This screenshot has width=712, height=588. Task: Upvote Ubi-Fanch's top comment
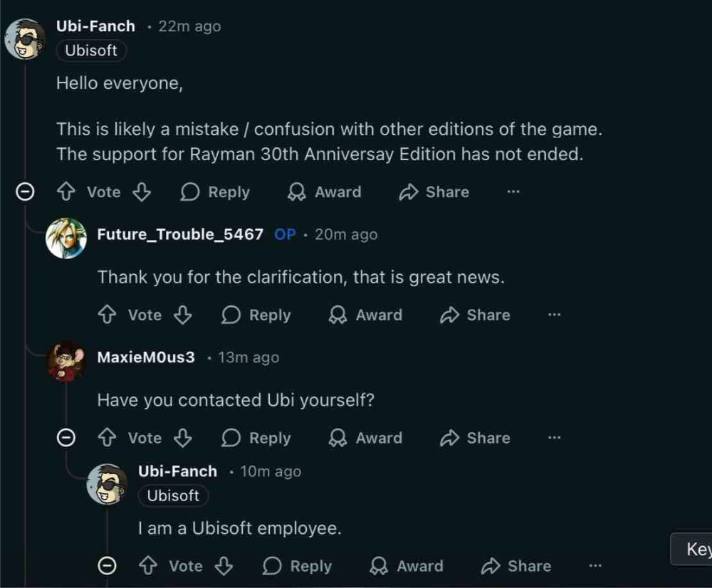66,191
